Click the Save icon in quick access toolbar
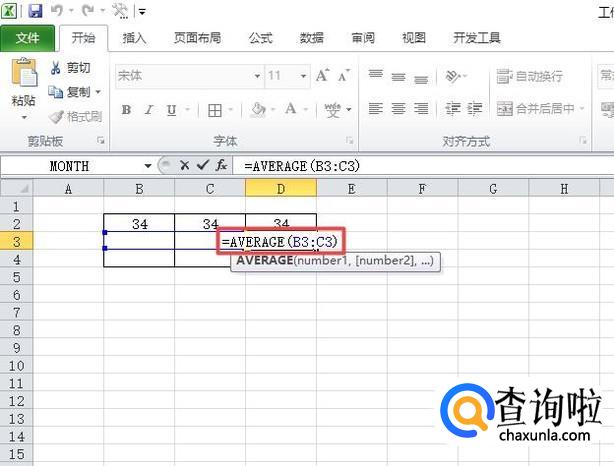Viewport: 614px width, 466px height. pyautogui.click(x=35, y=11)
